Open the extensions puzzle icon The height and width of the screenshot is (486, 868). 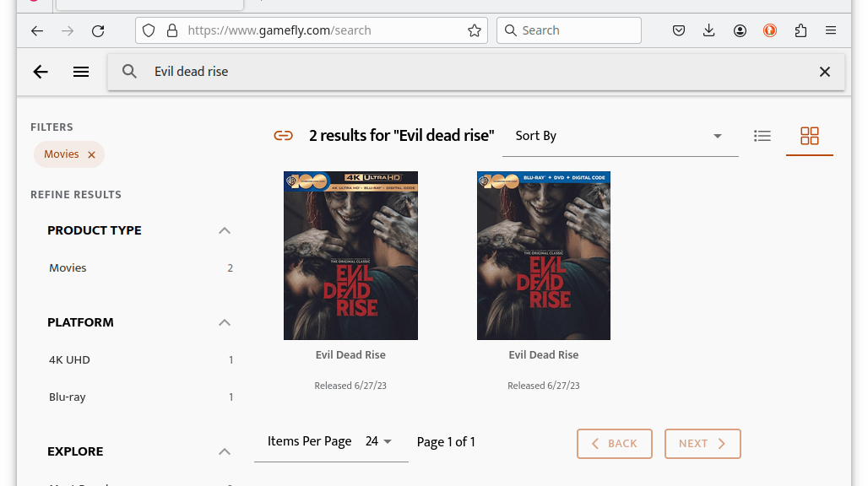pos(800,30)
